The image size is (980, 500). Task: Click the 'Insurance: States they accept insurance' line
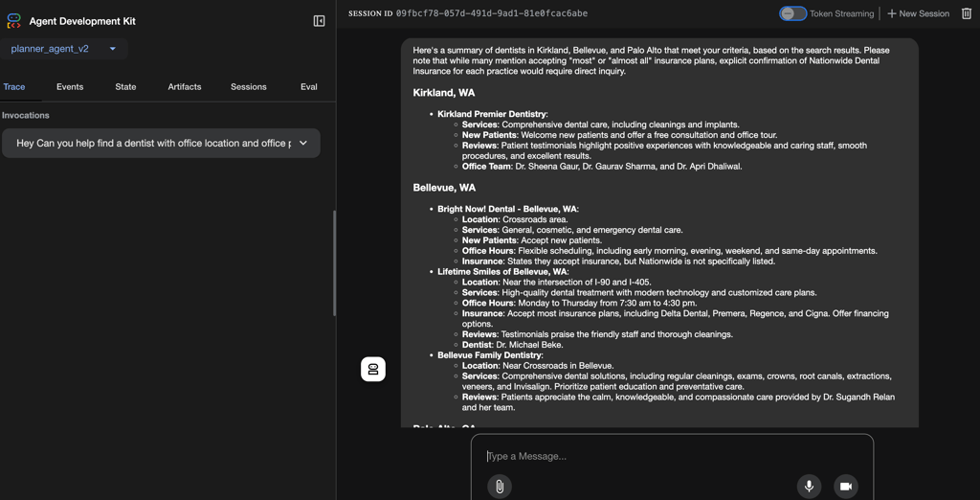click(x=619, y=261)
